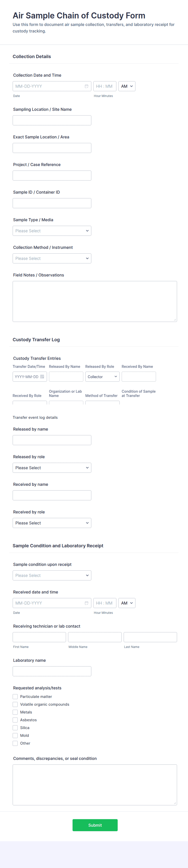Click calendar icon in Received date field

click(x=87, y=603)
